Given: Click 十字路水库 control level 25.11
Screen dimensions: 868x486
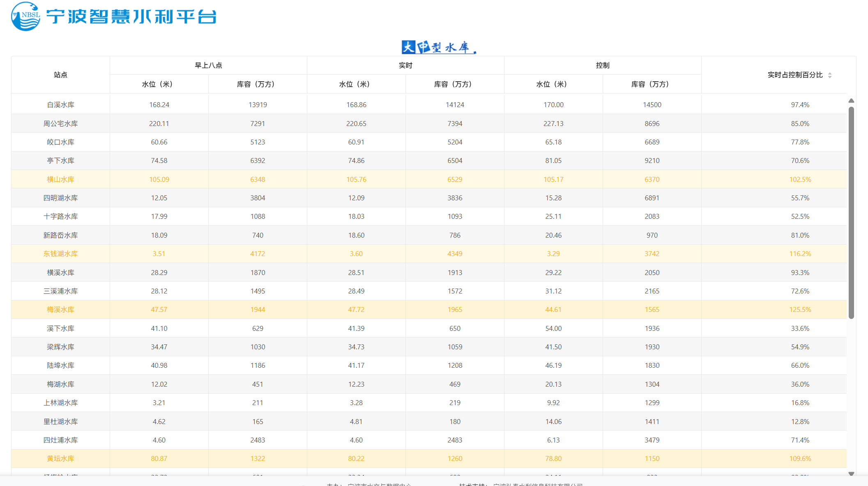Looking at the screenshot, I should click(x=553, y=216).
